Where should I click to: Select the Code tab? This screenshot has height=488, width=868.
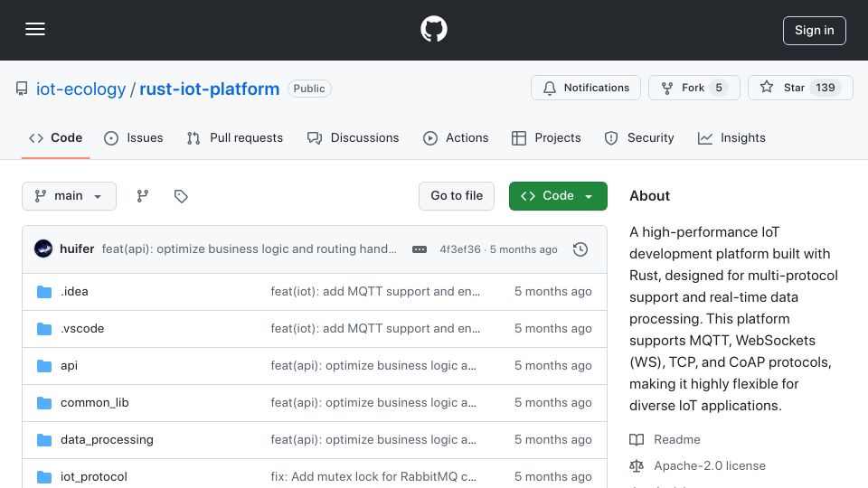click(x=55, y=137)
